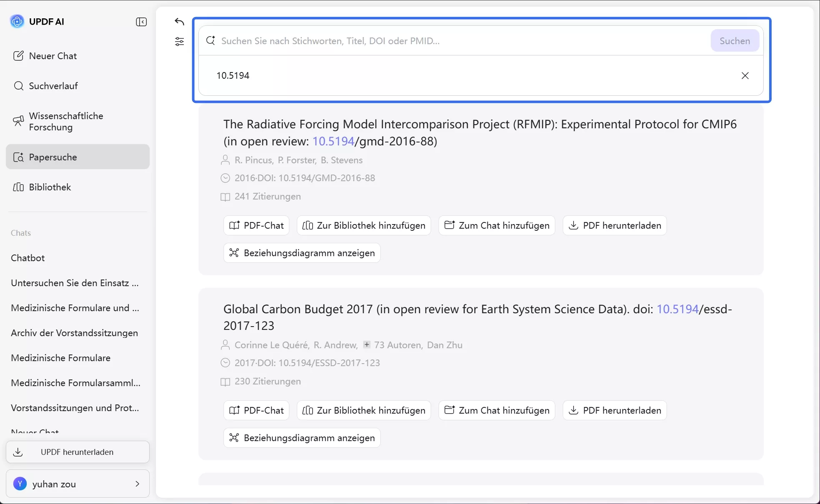Add Global Carbon Budget paper to library
This screenshot has height=504, width=820.
[364, 410]
